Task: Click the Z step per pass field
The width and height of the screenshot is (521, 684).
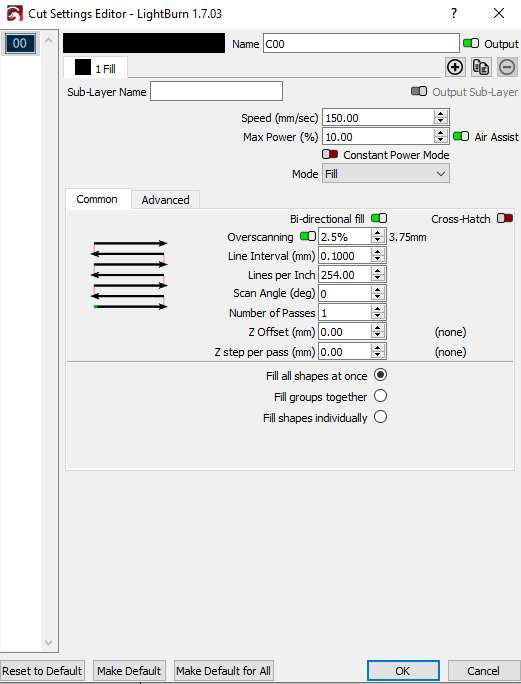Action: pos(345,352)
